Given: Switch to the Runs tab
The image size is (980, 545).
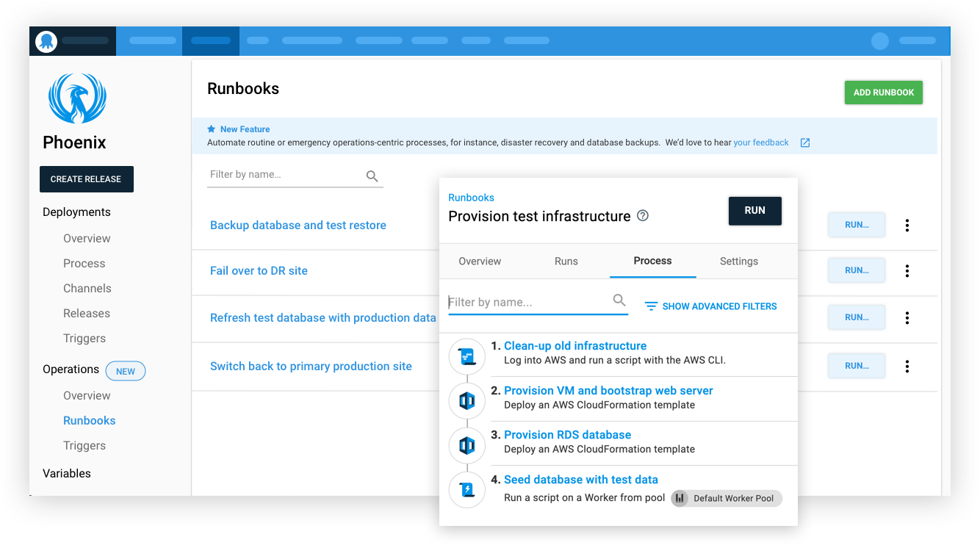Looking at the screenshot, I should [566, 261].
